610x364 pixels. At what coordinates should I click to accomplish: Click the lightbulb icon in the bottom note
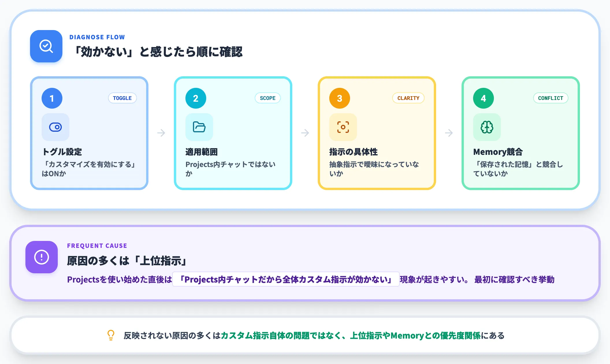click(x=111, y=335)
